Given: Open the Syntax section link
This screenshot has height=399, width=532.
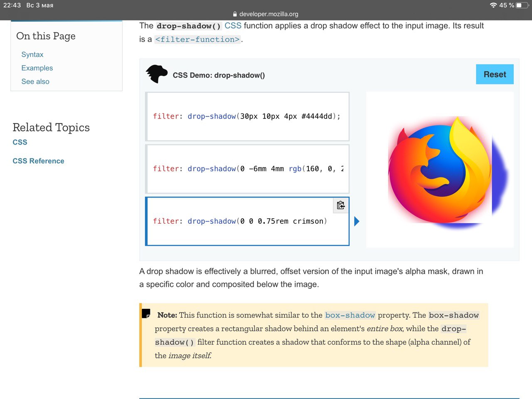Looking at the screenshot, I should pos(32,54).
